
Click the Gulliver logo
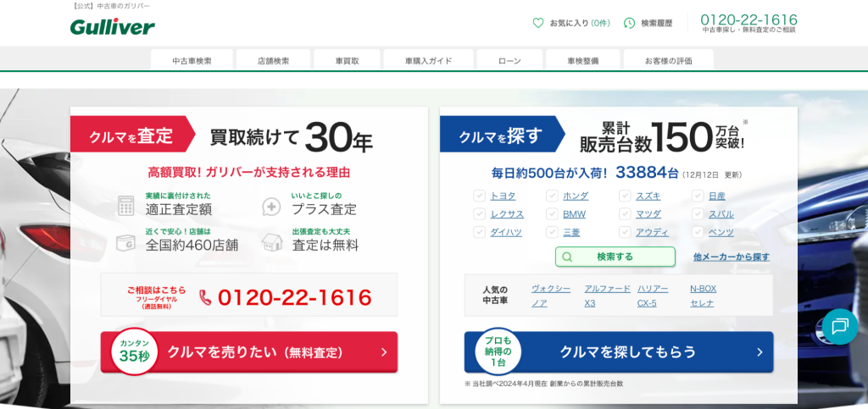pos(112,27)
